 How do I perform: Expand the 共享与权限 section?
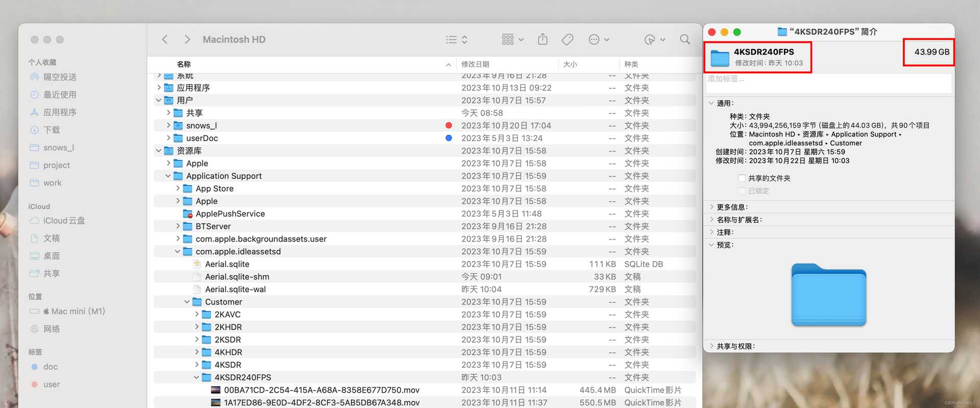(712, 346)
